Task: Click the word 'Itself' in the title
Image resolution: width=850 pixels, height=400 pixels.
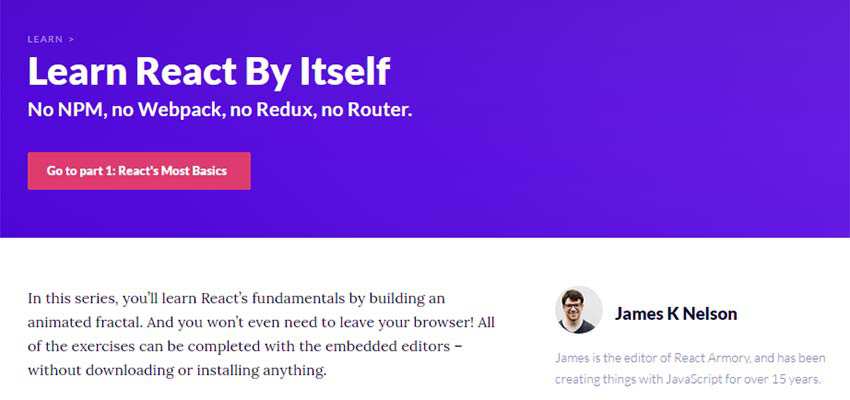Action: pos(342,72)
